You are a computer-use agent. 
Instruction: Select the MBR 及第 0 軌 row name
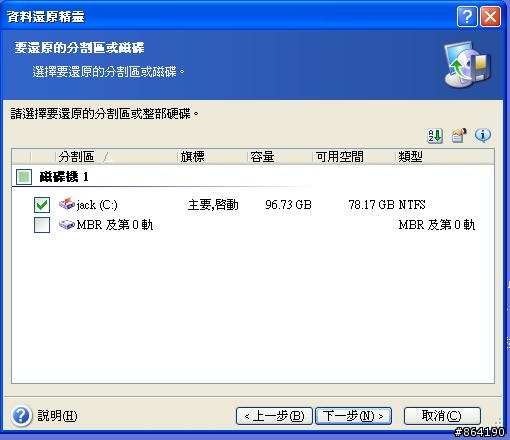pos(115,225)
